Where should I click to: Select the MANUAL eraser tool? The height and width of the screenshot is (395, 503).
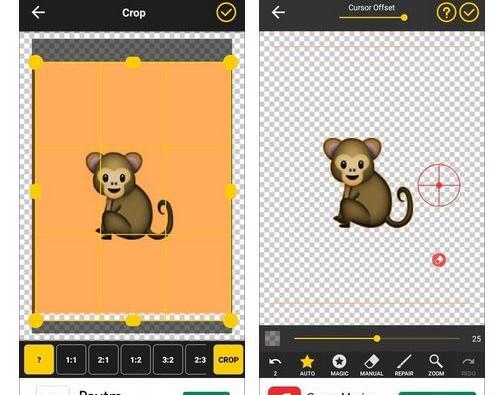coord(371,365)
